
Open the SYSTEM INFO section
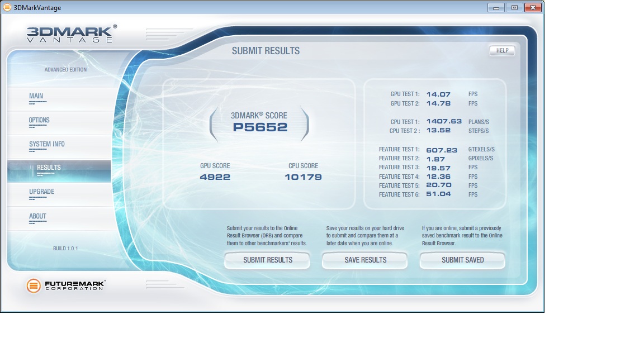click(59, 147)
